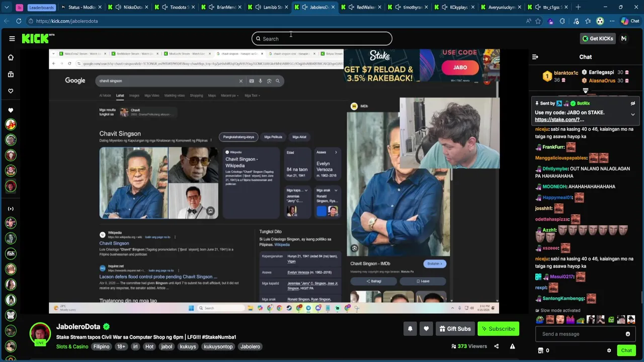The image size is (644, 362).
Task: Expand the pinned message chevron
Action: (x=633, y=115)
